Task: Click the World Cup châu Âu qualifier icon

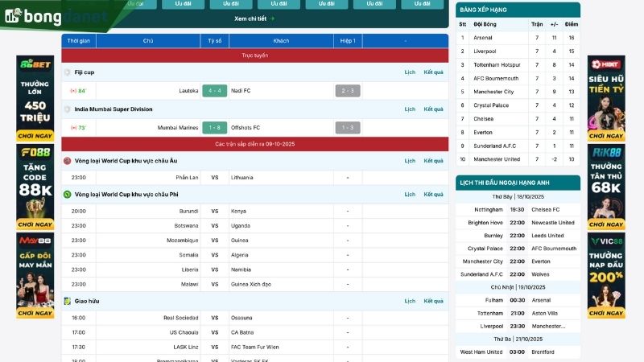Action: tap(68, 161)
